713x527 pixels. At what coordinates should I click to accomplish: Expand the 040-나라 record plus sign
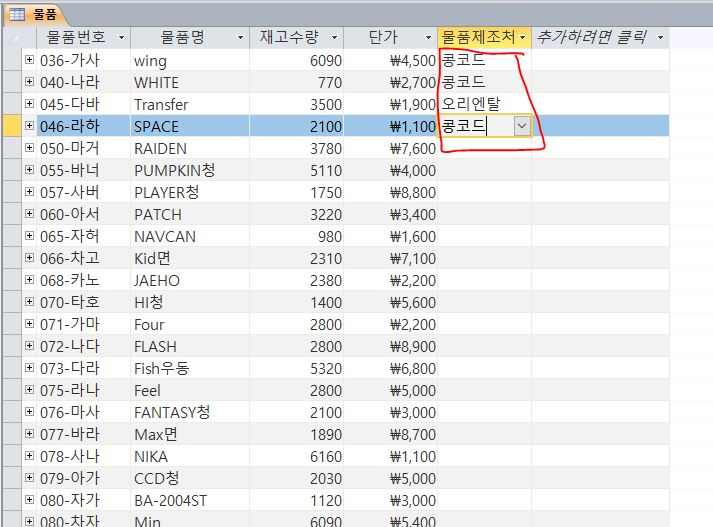coord(30,82)
